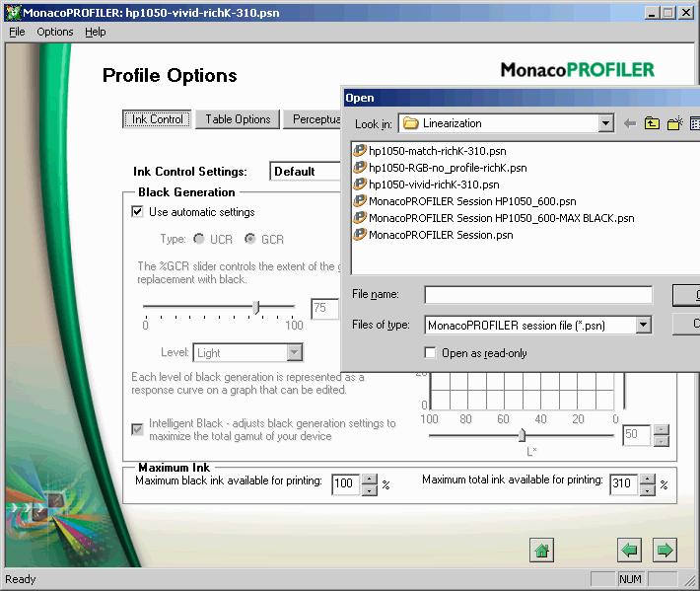Check Open as read-only
The height and width of the screenshot is (591, 700).
click(x=431, y=353)
